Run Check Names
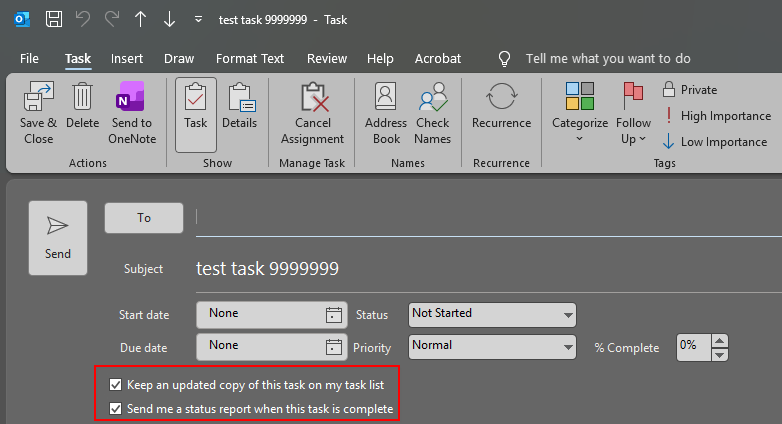 point(432,114)
